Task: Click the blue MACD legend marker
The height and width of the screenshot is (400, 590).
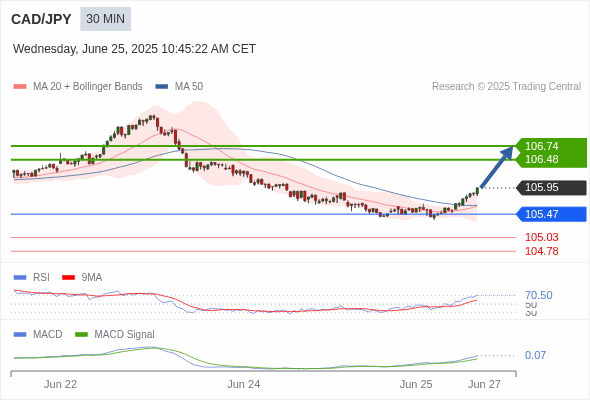Action: pos(20,335)
